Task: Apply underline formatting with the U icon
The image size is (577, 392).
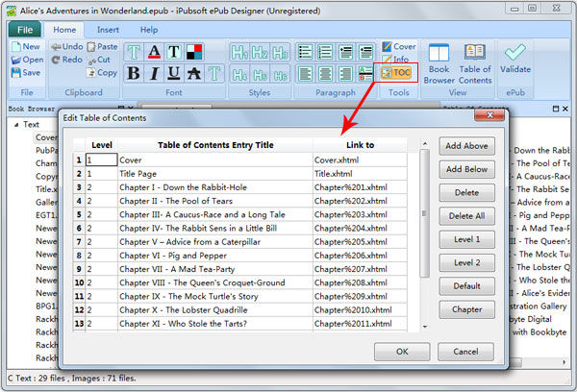Action: [x=174, y=73]
